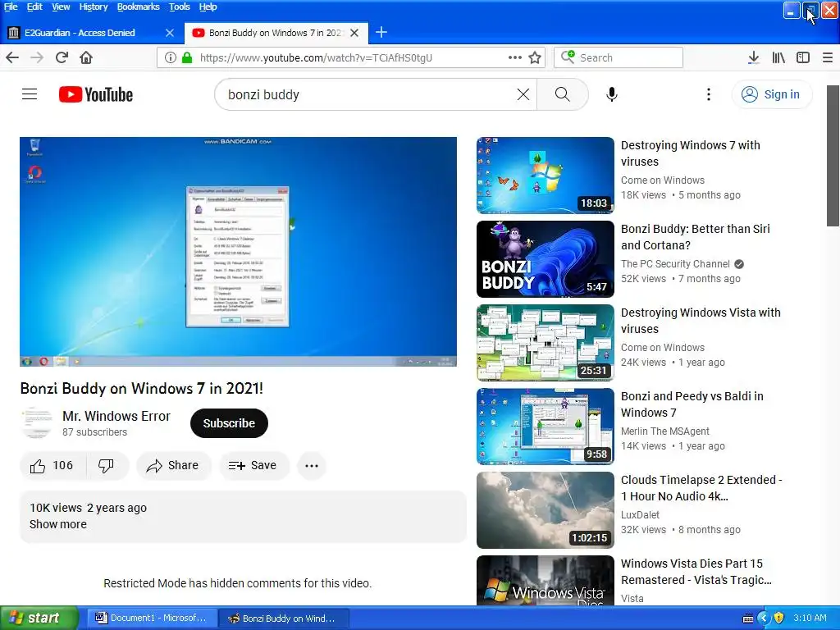Expand hidden system tray icons arrow
The image size is (840, 630).
(763, 619)
